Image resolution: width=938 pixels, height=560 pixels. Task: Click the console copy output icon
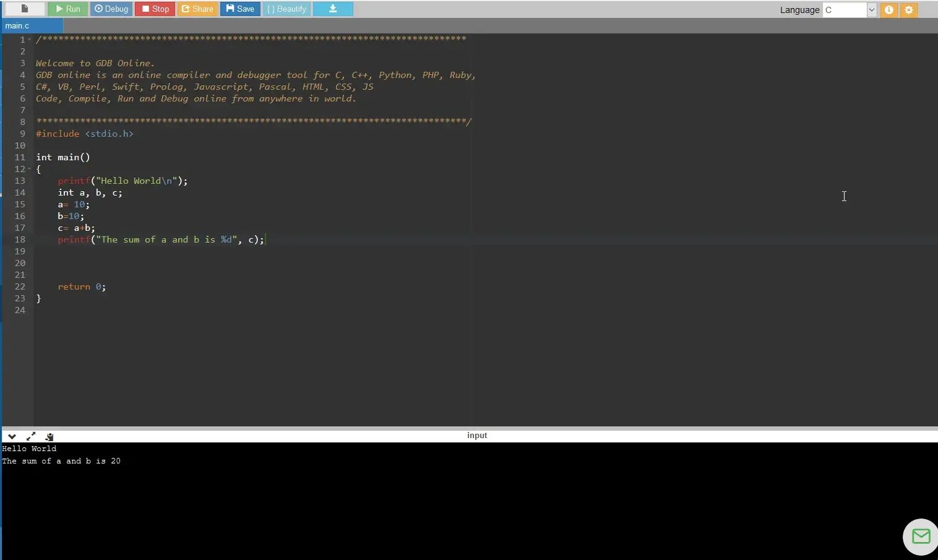49,436
